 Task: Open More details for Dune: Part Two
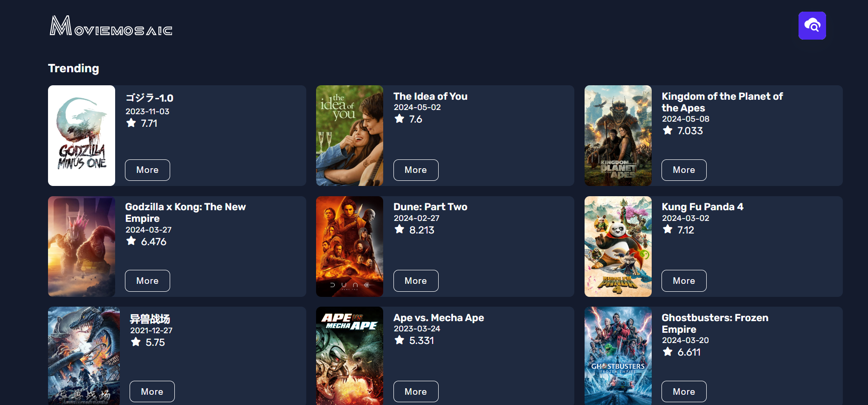(415, 281)
